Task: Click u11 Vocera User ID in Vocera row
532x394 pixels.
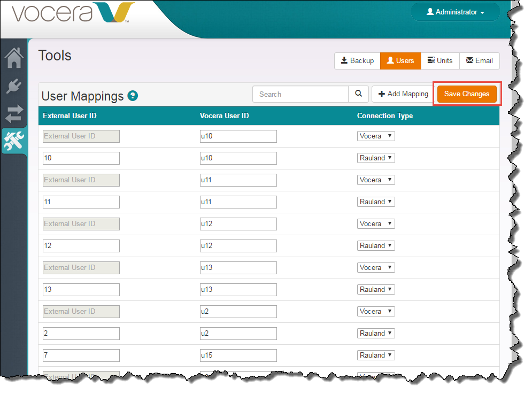Action: coord(238,180)
